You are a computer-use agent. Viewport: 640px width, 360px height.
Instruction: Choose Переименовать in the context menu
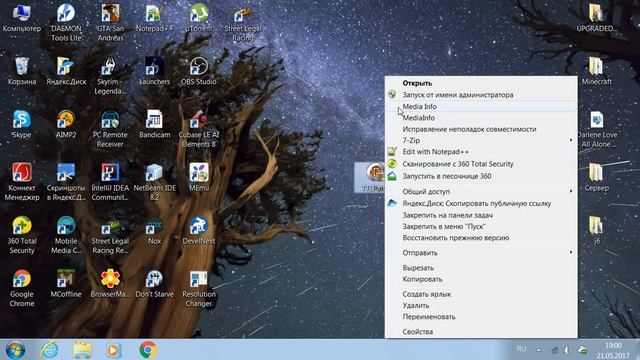click(481, 317)
